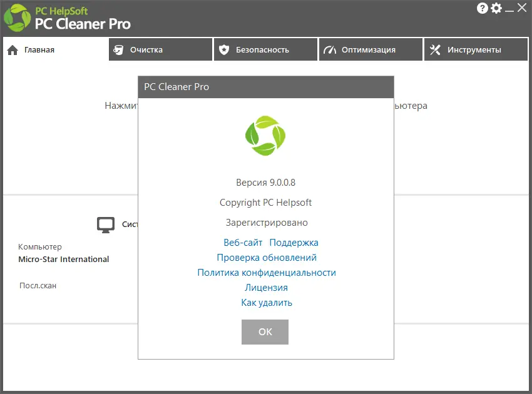Screen dimensions: 532x394
Task: Click the home icon on Главная tab
Action: pos(13,50)
